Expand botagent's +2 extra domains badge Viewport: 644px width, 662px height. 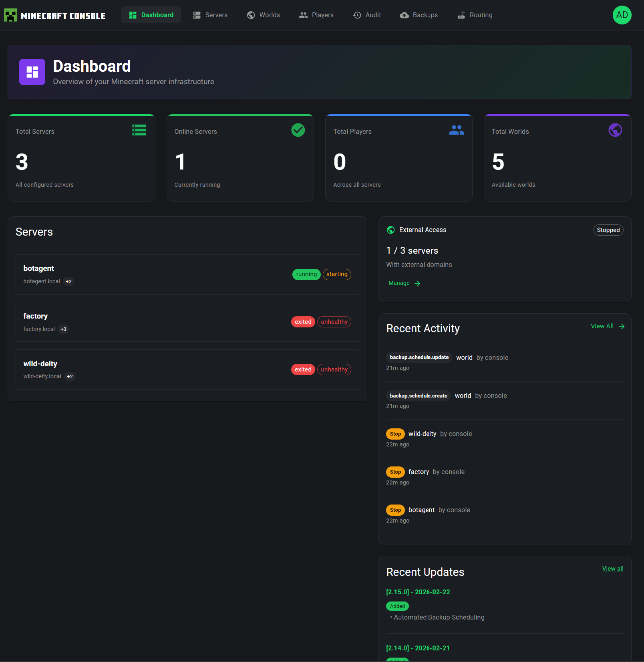pos(69,282)
